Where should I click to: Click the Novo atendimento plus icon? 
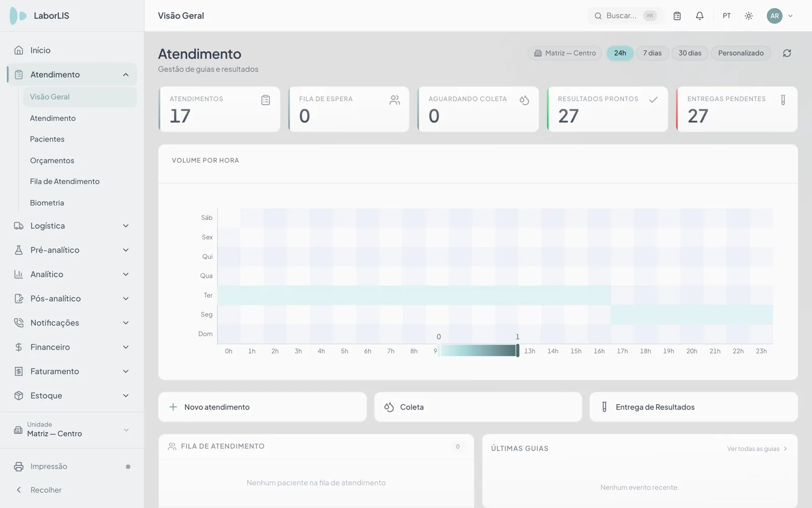(173, 407)
